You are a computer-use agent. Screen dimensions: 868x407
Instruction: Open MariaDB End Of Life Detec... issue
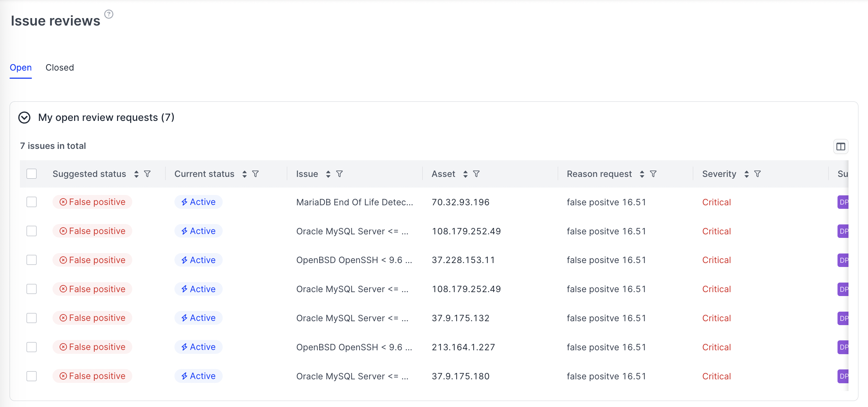(x=355, y=202)
